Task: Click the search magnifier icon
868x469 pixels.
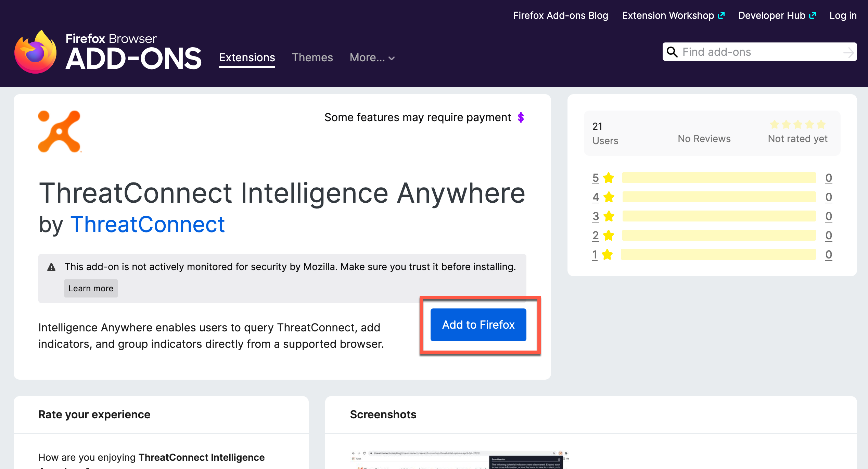Action: tap(672, 52)
